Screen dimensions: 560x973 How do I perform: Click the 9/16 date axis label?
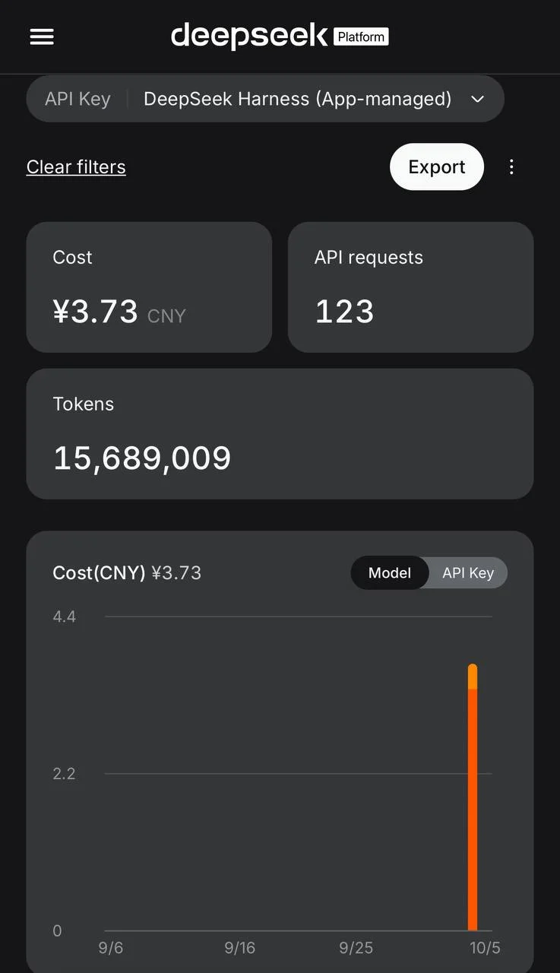tap(239, 948)
